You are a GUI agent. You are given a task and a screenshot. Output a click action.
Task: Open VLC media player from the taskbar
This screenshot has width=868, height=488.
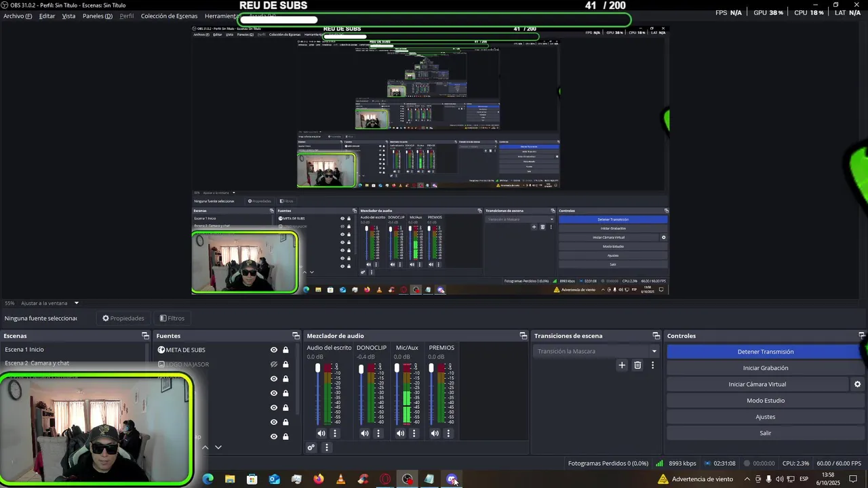pyautogui.click(x=340, y=479)
